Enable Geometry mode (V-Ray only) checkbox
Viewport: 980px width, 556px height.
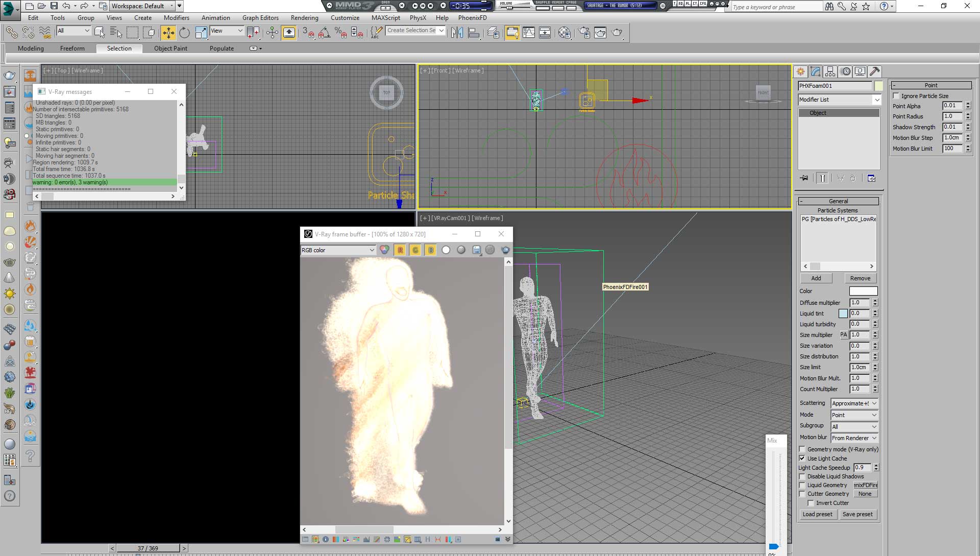click(x=802, y=449)
